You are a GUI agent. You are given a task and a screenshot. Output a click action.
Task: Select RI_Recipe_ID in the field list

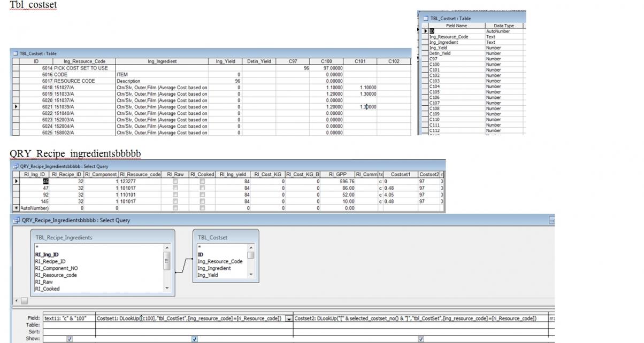[x=50, y=262]
